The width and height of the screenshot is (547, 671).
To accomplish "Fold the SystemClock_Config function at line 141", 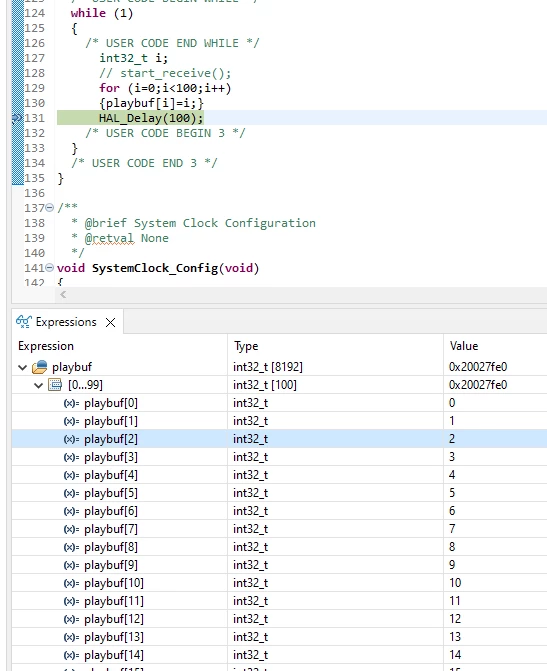I will tap(50, 268).
